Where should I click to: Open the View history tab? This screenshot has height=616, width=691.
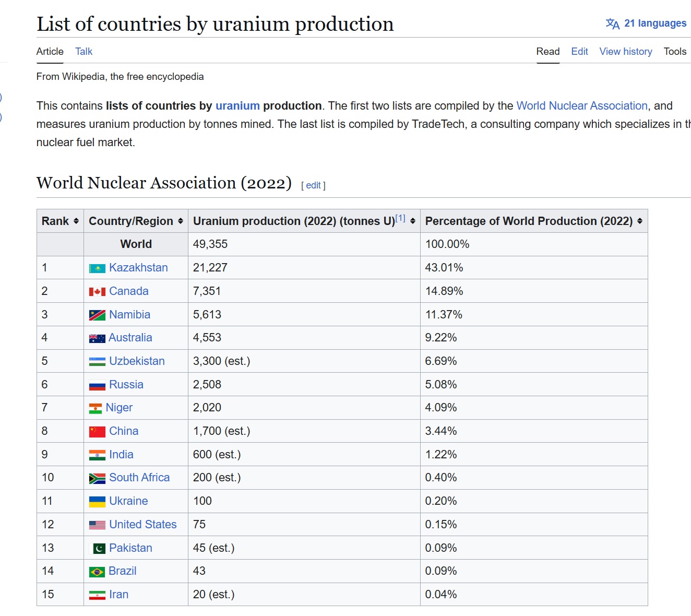tap(626, 52)
